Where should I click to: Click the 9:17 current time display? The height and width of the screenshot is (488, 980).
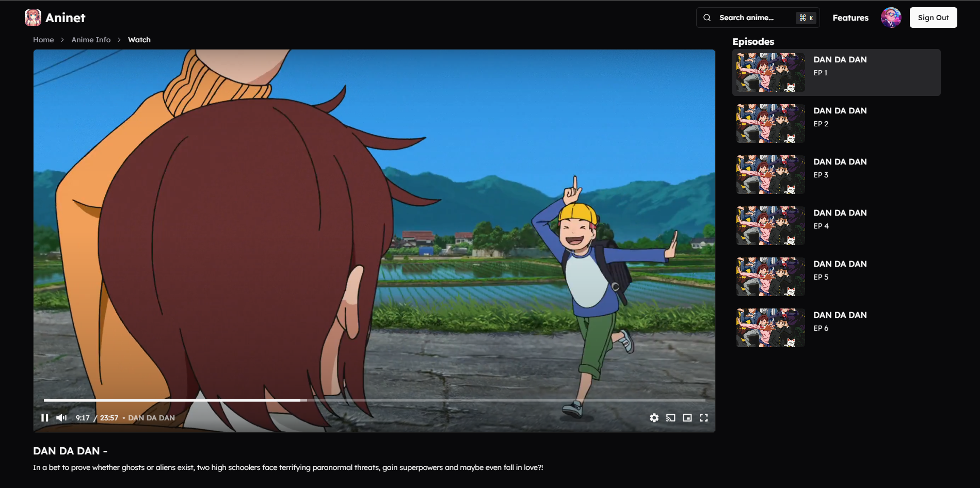point(83,418)
